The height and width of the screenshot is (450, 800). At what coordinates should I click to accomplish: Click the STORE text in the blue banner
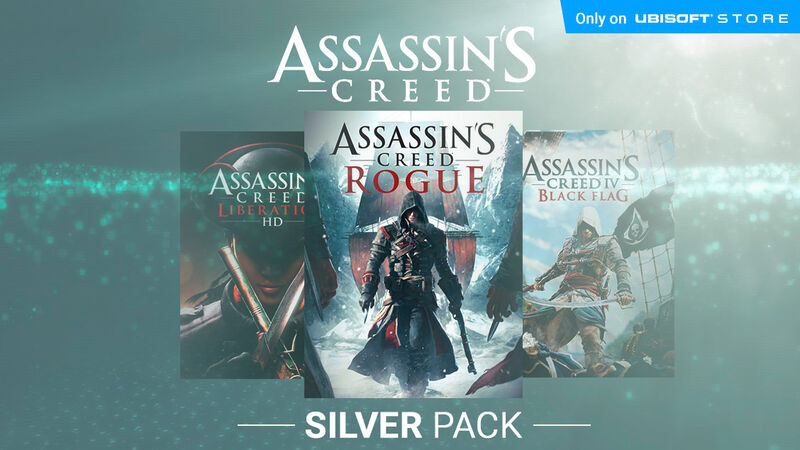[753, 19]
